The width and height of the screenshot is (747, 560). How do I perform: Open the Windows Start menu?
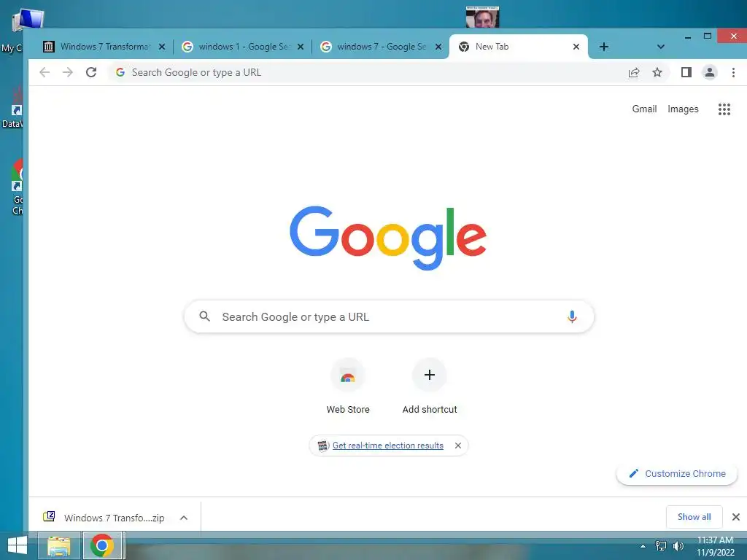click(x=18, y=545)
